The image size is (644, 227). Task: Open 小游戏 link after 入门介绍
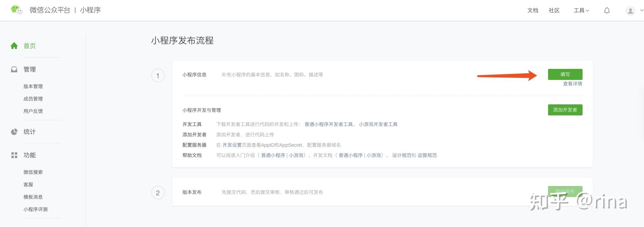[x=296, y=155]
